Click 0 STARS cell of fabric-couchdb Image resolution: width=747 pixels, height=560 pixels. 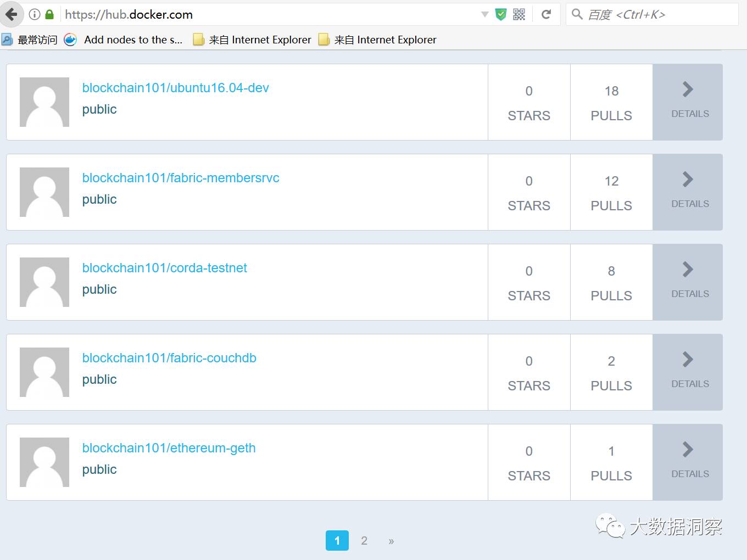point(529,372)
